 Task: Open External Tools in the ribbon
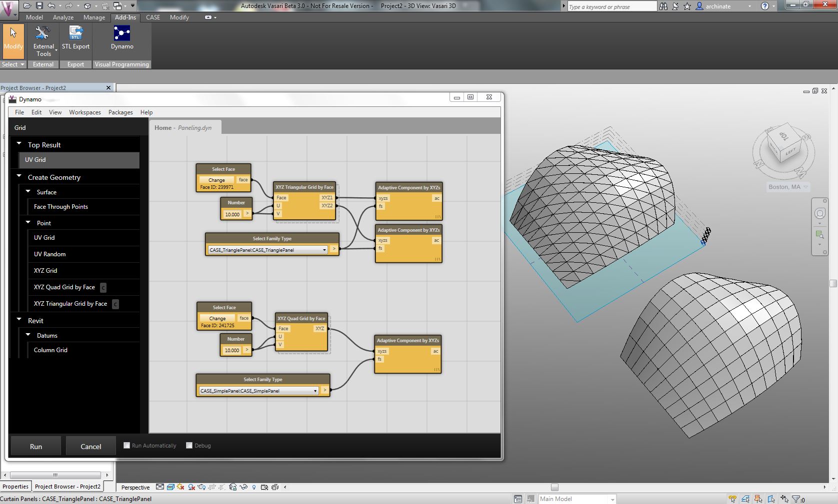pyautogui.click(x=43, y=40)
